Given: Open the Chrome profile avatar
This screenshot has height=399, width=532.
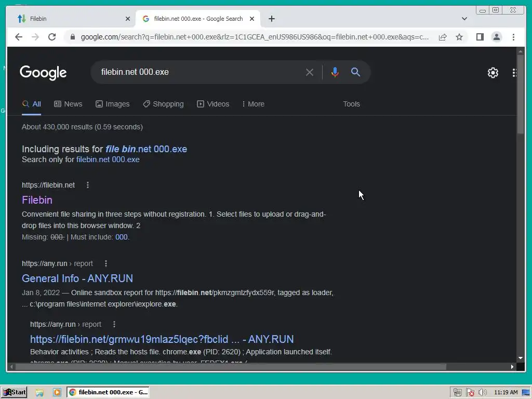Looking at the screenshot, I should [496, 37].
